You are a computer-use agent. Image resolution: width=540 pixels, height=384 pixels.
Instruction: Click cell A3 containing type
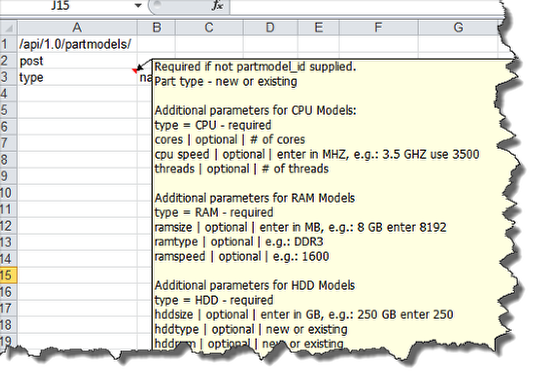tap(77, 77)
